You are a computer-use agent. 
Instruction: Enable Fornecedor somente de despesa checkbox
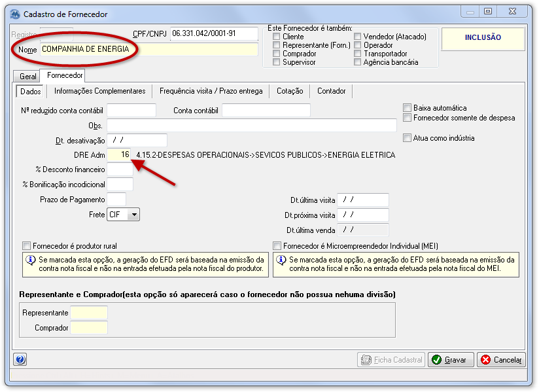click(x=407, y=118)
